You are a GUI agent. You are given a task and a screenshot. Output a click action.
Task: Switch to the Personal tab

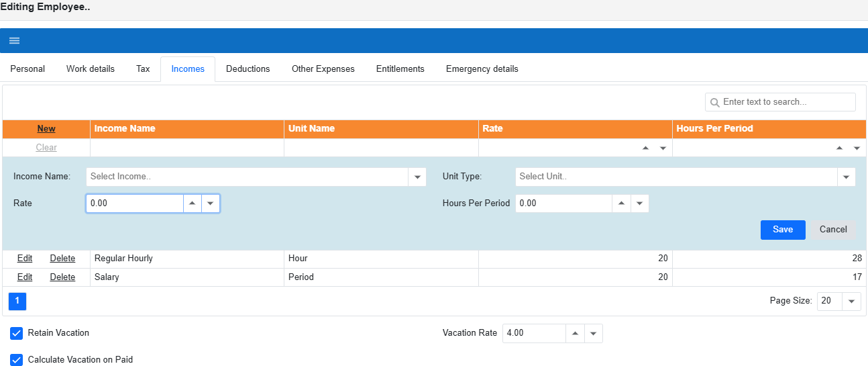28,69
